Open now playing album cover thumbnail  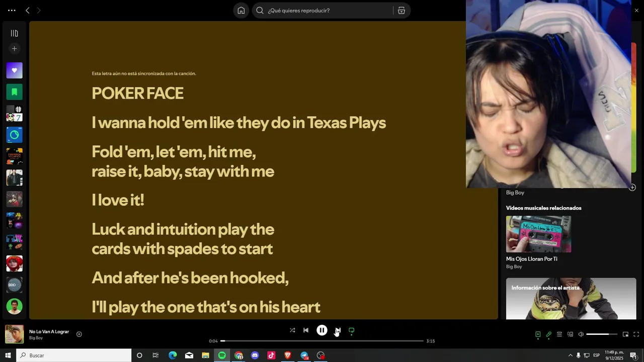[14, 334]
